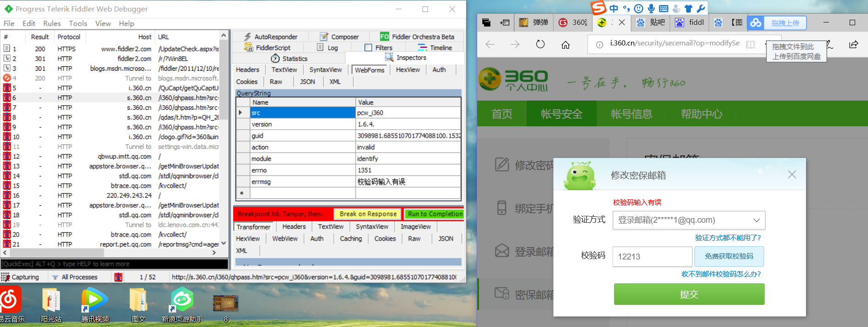
Task: Open the Fiddler Orchestra Beta tab
Action: (417, 37)
